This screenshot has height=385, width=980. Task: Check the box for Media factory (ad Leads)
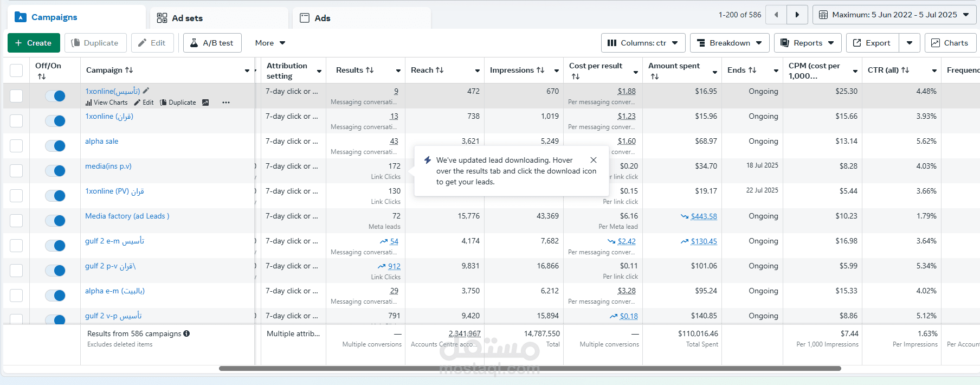(x=16, y=221)
